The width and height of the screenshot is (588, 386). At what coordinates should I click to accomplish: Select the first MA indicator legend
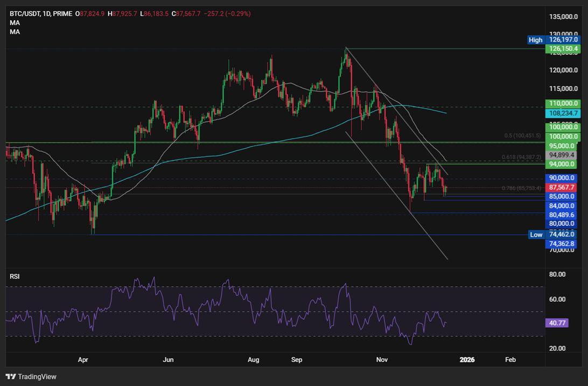tap(15, 23)
